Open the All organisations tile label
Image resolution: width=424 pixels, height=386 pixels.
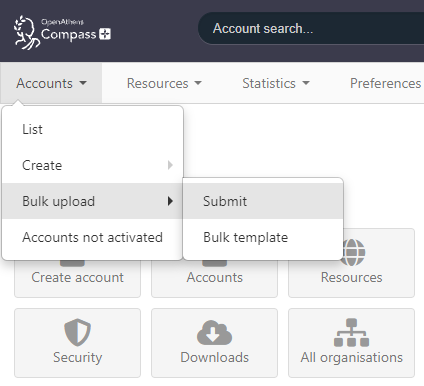pos(351,357)
